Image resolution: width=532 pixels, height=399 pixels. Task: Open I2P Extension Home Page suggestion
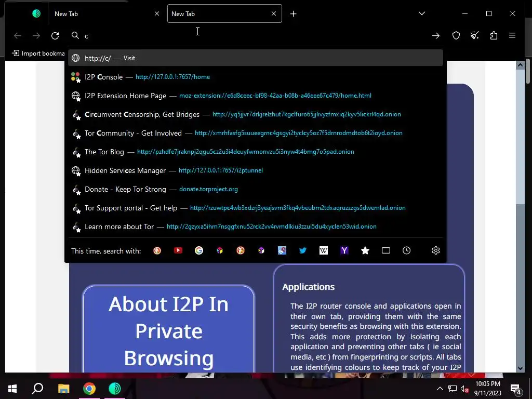[256, 96]
